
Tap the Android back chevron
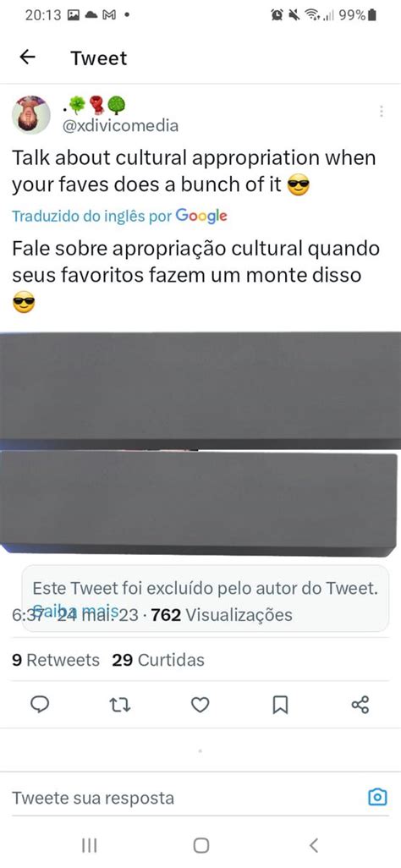point(314,845)
